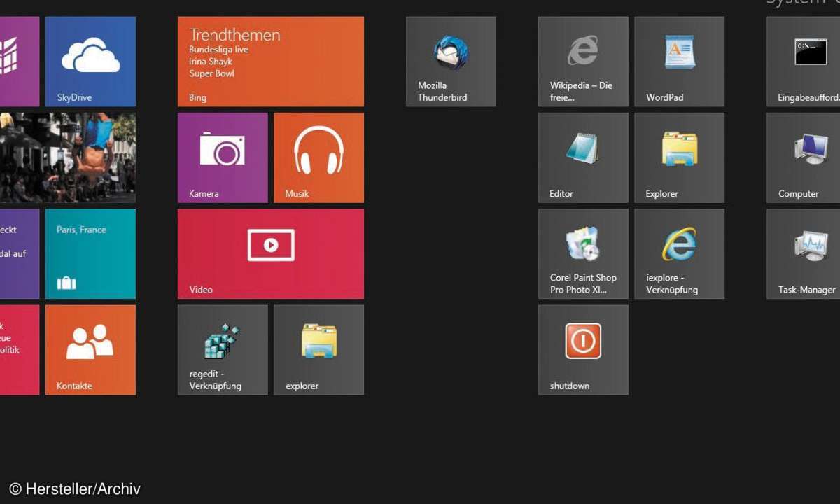
Task: Open the street photo live tile
Action: pyautogui.click(x=68, y=157)
